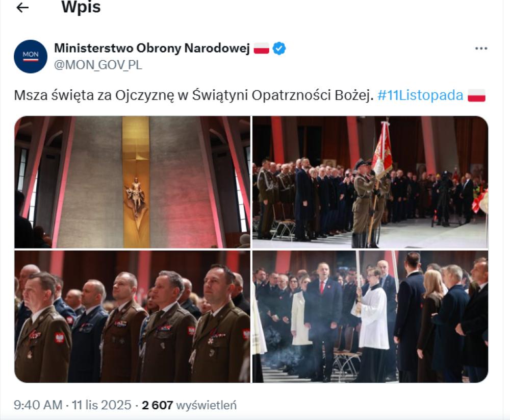Open the photo of officers in uniform
This screenshot has width=510, height=420.
133,316
